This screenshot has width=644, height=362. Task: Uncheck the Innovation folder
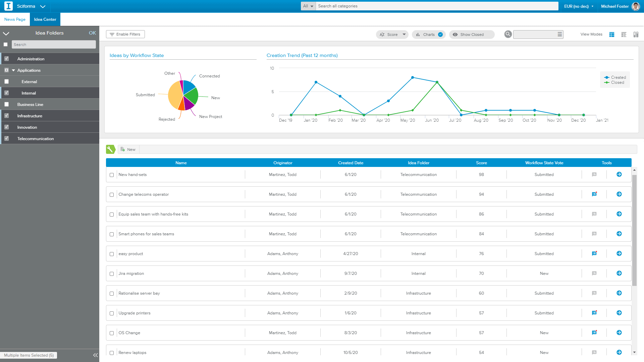tap(6, 127)
